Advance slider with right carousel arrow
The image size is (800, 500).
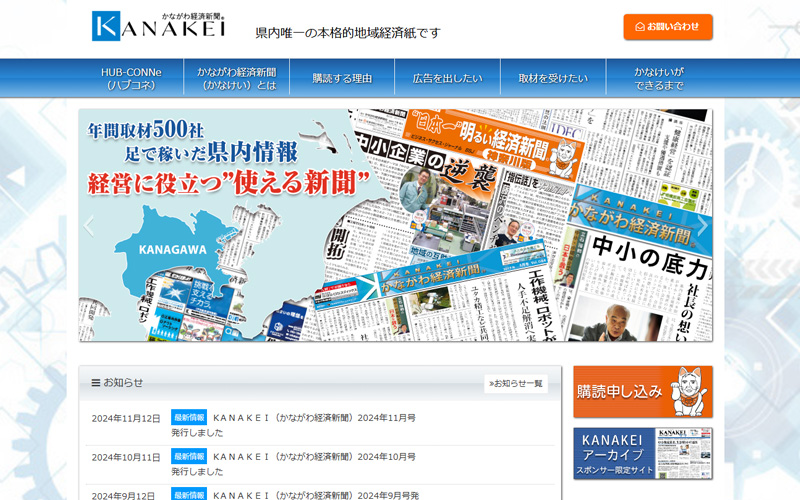(703, 225)
